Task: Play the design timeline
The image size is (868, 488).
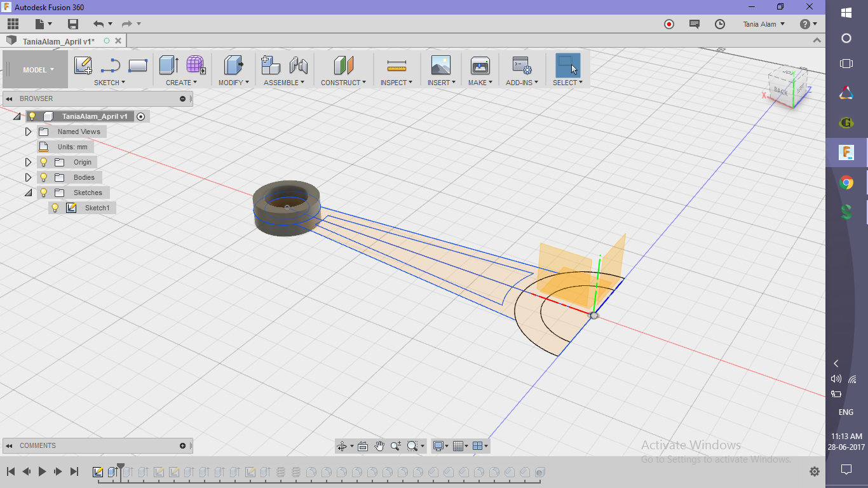Action: coord(43,471)
